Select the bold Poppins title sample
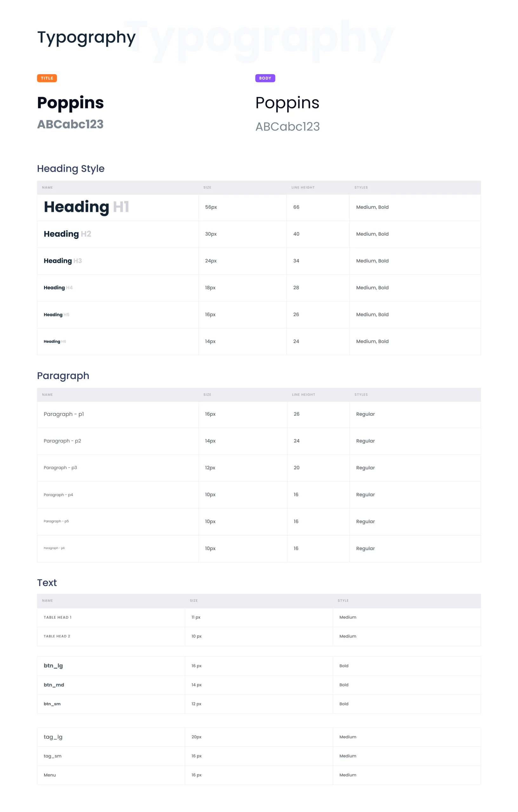This screenshot has height=812, width=518. [x=70, y=102]
